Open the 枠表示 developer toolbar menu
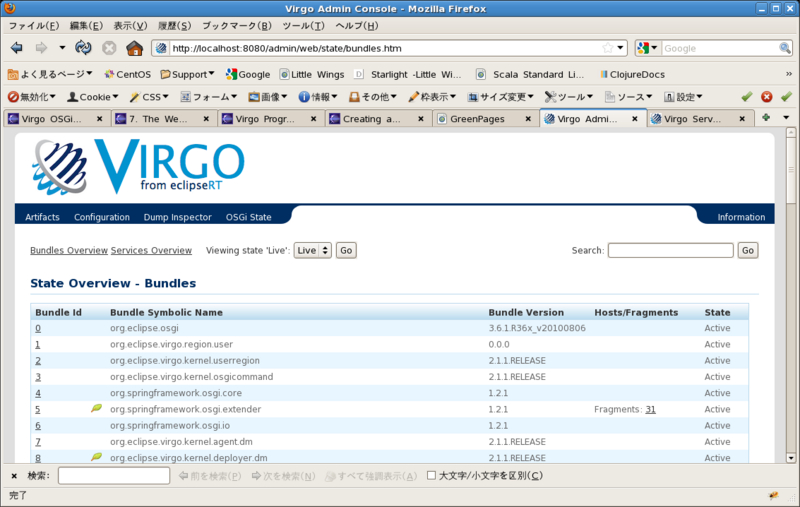The height and width of the screenshot is (507, 800). 432,96
